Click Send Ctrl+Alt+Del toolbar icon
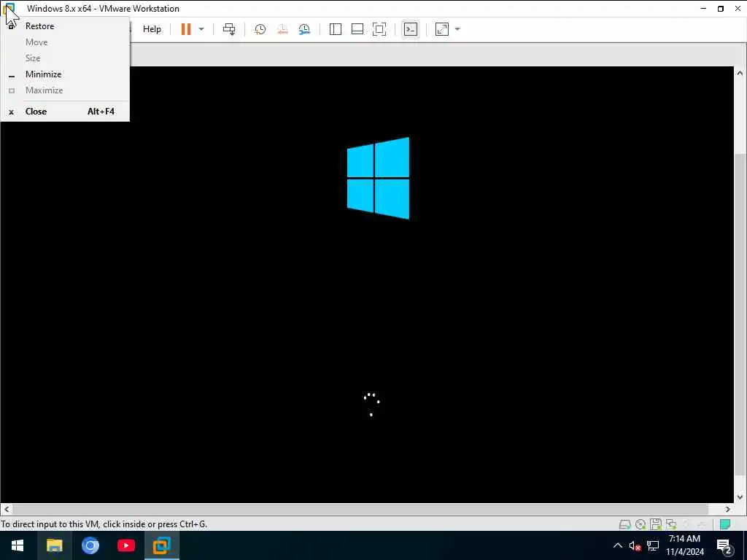 (x=229, y=29)
